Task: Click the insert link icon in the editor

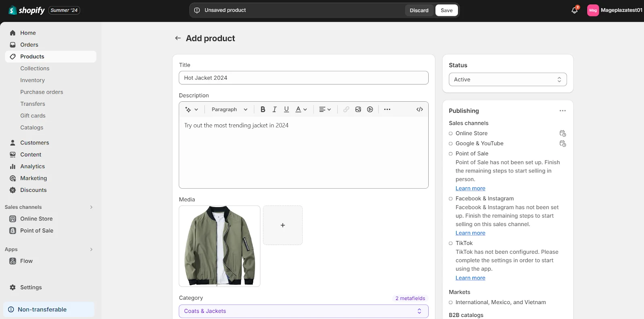Action: (346, 109)
